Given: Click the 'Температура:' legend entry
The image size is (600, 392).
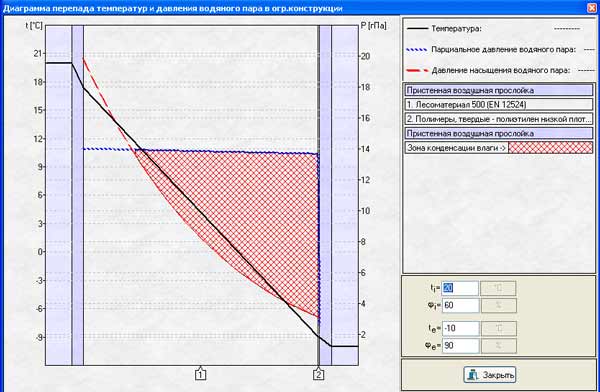Looking at the screenshot, I should tap(456, 28).
